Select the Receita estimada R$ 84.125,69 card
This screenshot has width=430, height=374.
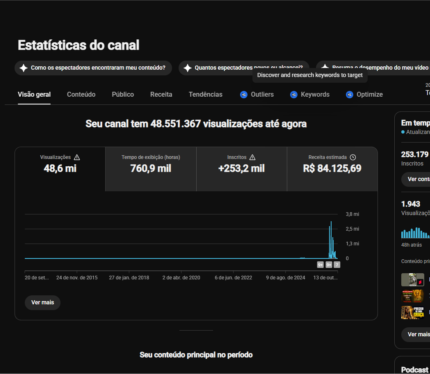coord(332,169)
